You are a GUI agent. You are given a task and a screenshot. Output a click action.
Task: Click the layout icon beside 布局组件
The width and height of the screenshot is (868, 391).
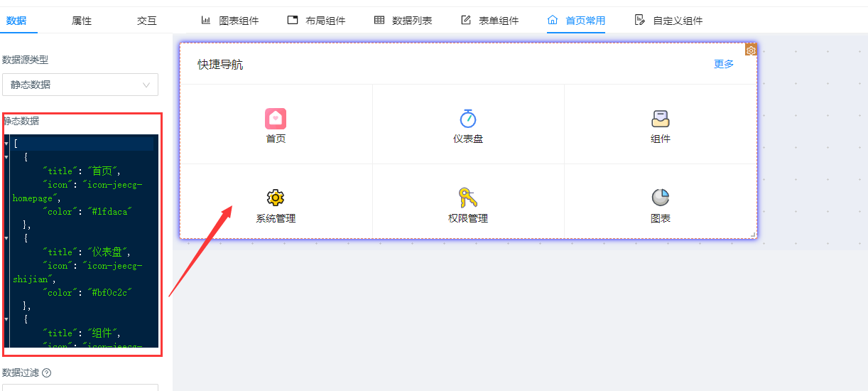tap(293, 20)
